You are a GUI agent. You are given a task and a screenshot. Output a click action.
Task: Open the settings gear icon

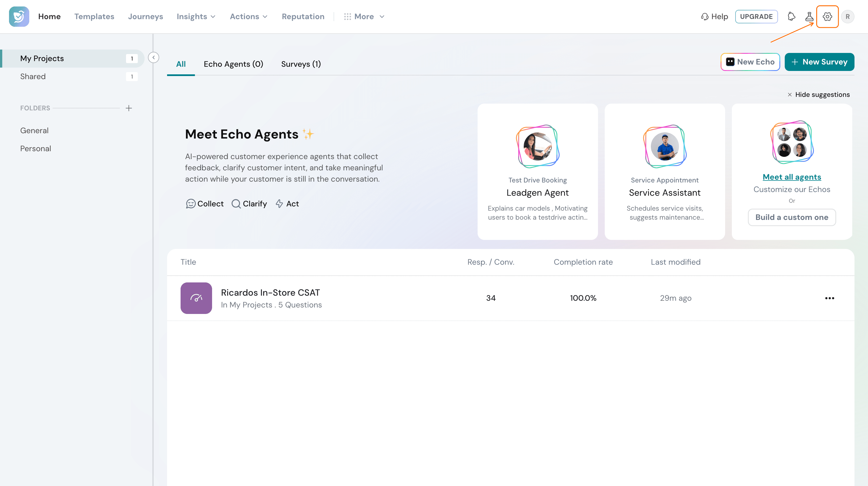[x=827, y=17]
